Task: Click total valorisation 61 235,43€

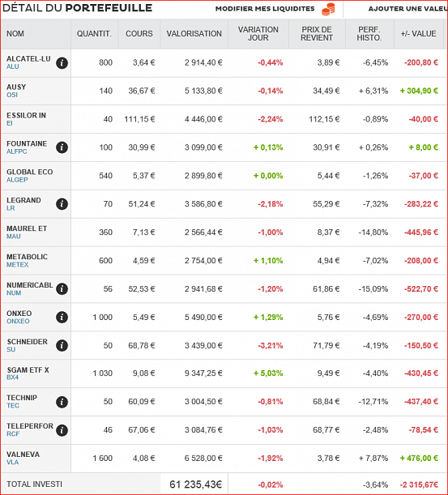Action: 196,484
